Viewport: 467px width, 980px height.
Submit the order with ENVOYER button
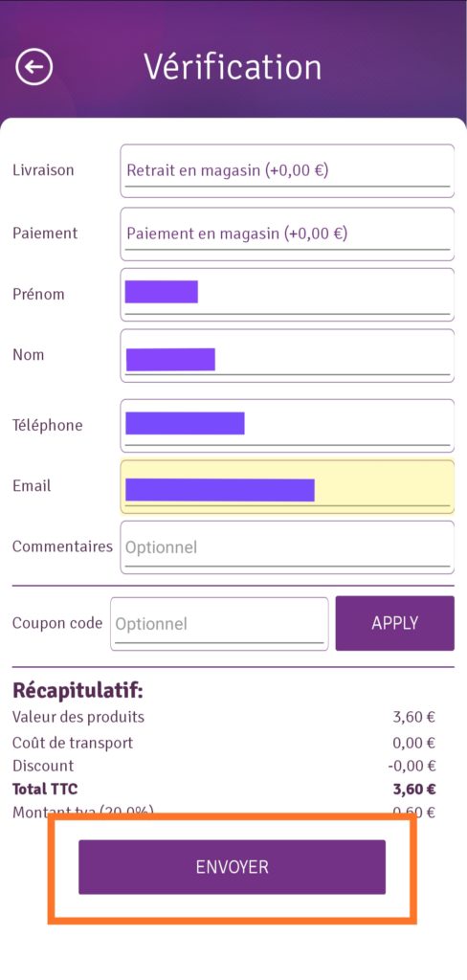click(232, 867)
